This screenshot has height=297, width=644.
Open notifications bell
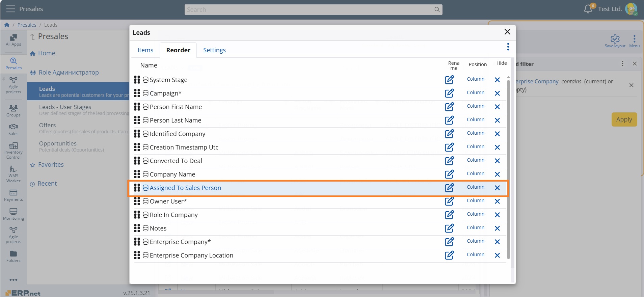[x=588, y=9]
